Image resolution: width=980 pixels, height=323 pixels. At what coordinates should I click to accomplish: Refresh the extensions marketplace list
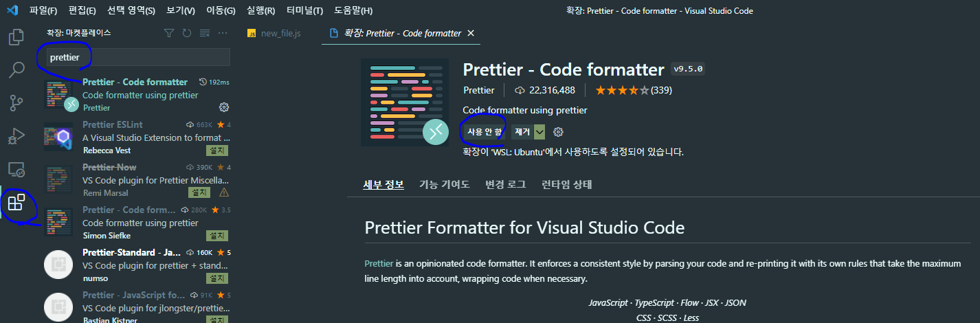187,33
